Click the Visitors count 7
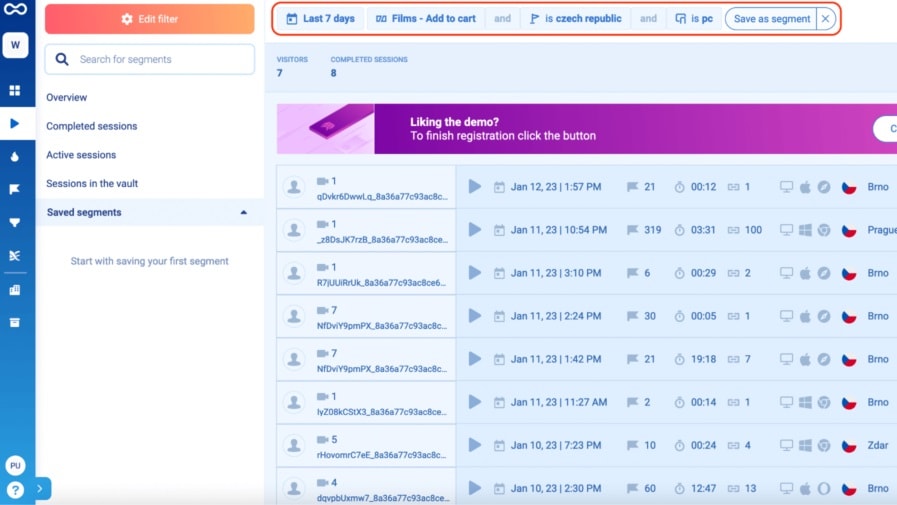The height and width of the screenshot is (505, 897). click(x=279, y=73)
